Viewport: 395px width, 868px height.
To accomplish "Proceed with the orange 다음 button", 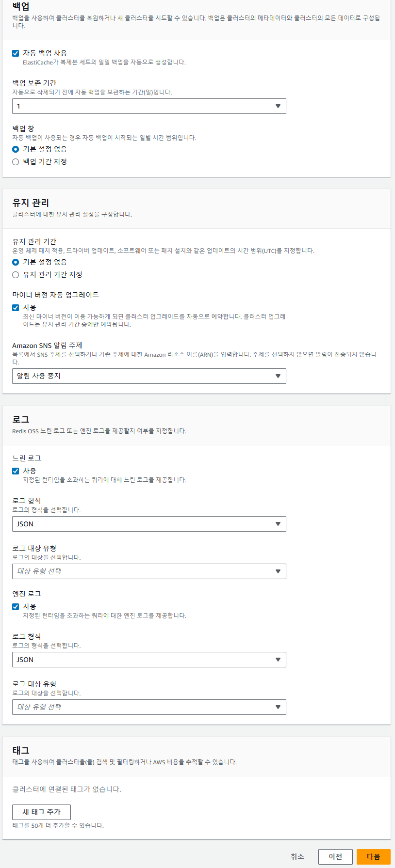I will pos(373,856).
